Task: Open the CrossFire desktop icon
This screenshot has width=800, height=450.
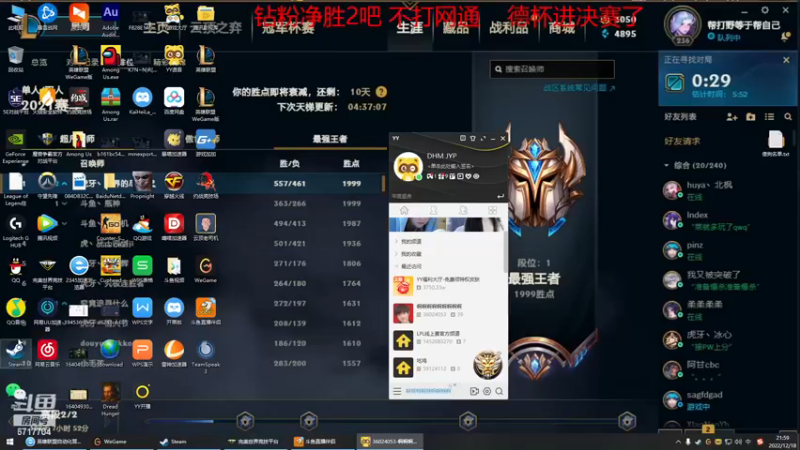Action: pos(174,185)
